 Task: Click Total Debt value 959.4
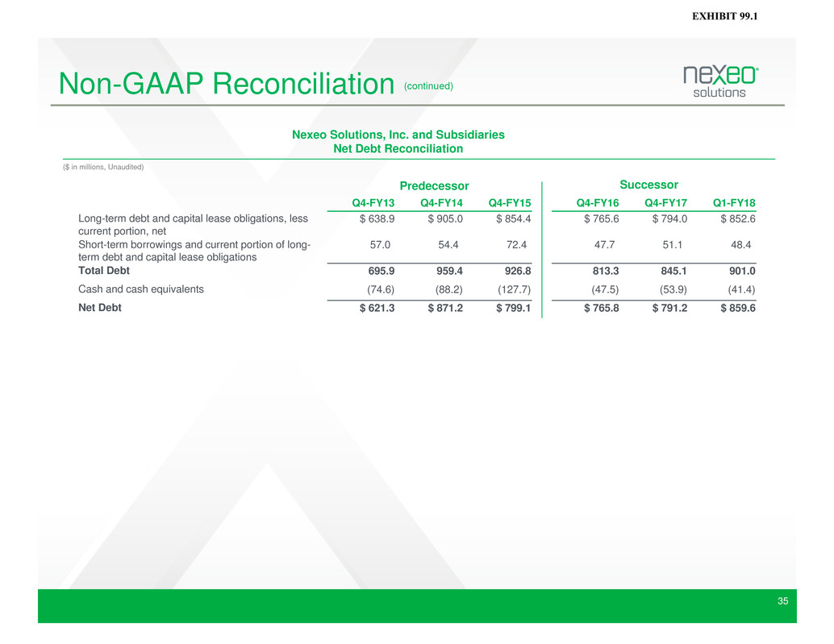tap(444, 272)
